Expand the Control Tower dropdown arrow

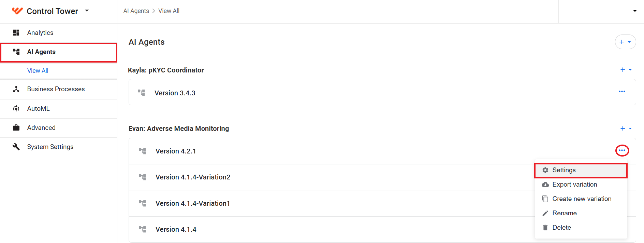click(87, 11)
